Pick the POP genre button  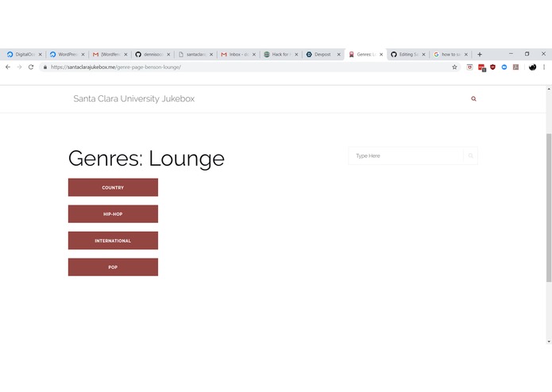pyautogui.click(x=113, y=267)
